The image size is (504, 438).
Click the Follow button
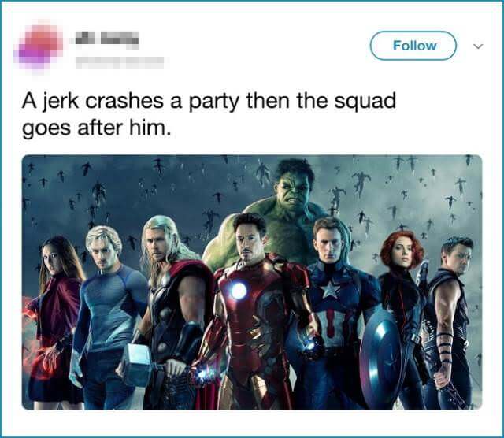coord(413,46)
